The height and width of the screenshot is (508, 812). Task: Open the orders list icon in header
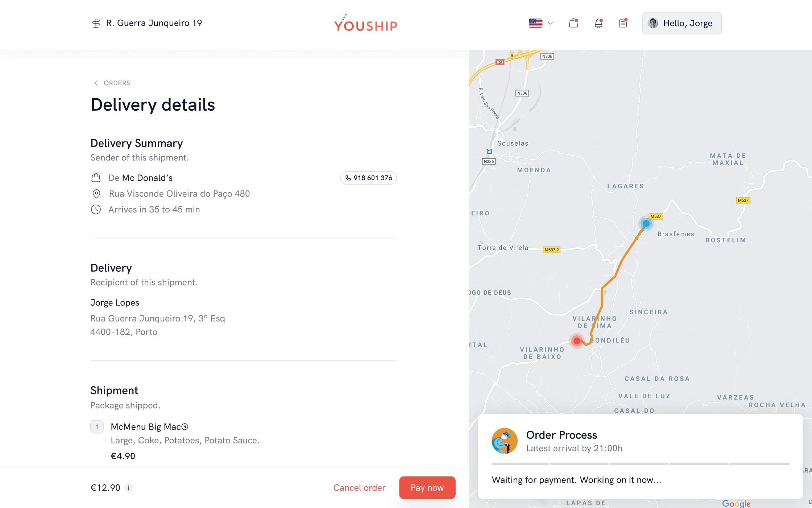(x=623, y=23)
